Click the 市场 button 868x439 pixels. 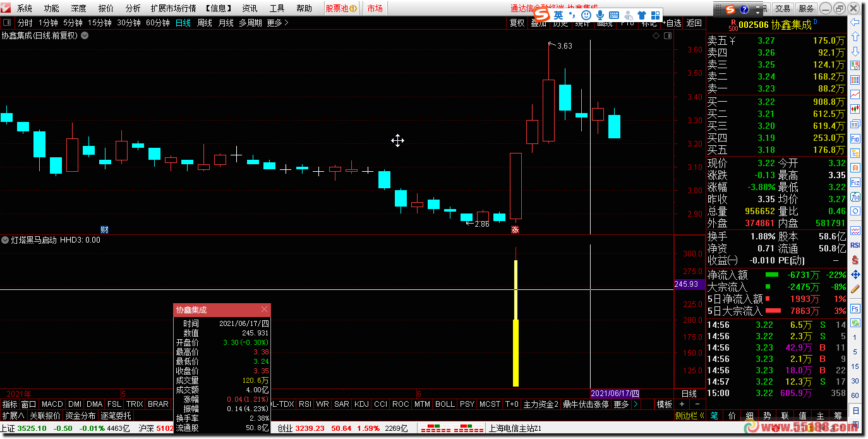(375, 8)
